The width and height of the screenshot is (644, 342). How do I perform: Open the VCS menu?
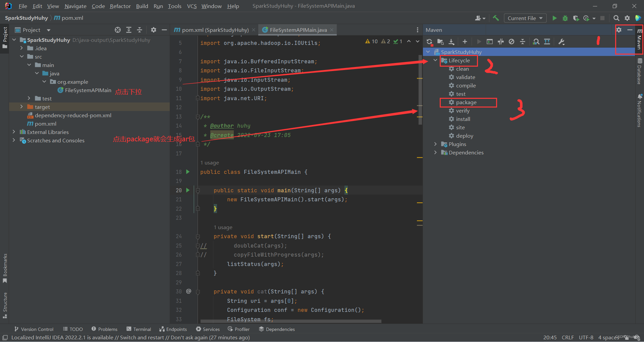click(192, 6)
